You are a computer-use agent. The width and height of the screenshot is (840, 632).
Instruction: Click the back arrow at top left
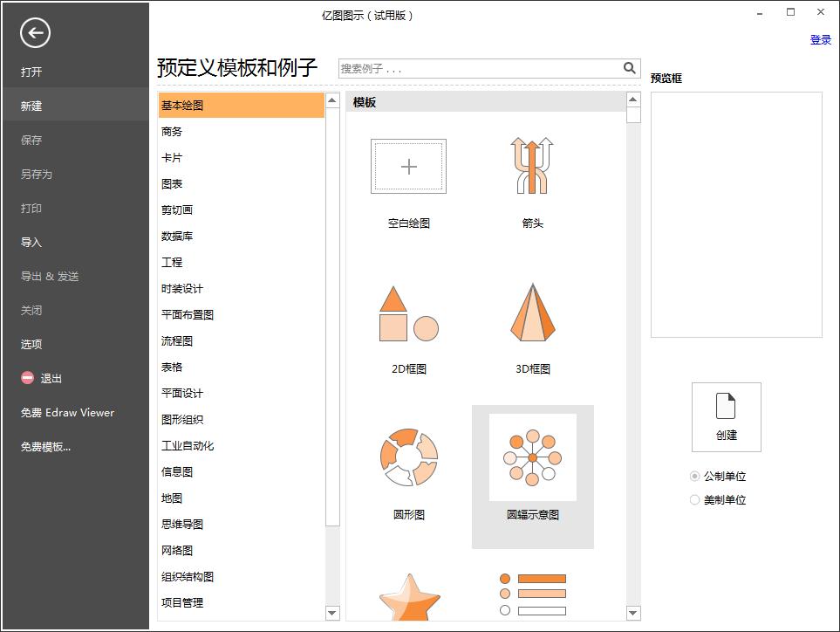coord(34,32)
